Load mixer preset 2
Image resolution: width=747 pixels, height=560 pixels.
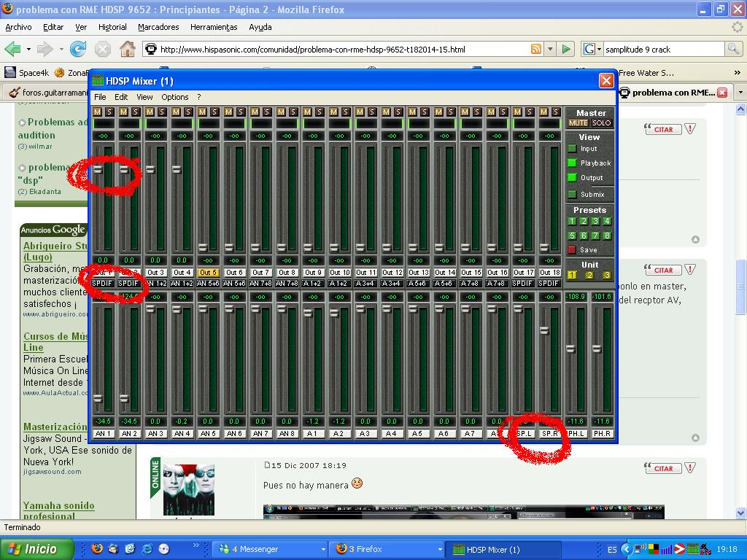click(584, 221)
